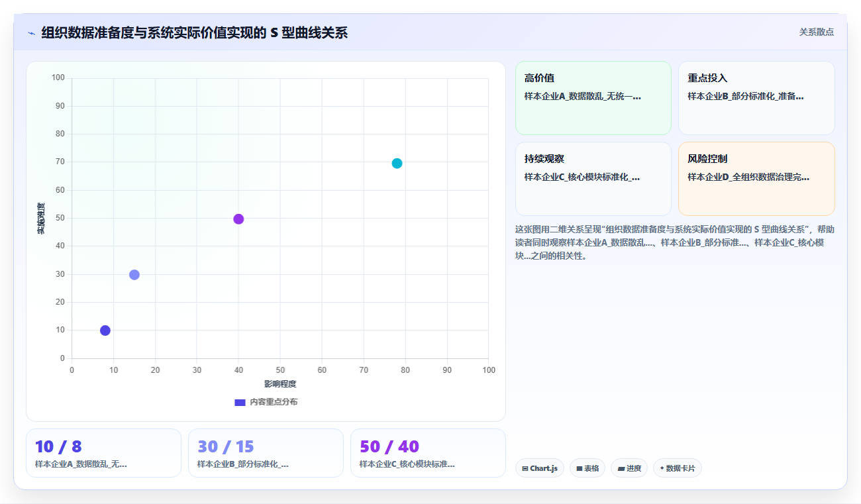
Task: Click the 实施难度 y-axis title
Action: tap(41, 219)
